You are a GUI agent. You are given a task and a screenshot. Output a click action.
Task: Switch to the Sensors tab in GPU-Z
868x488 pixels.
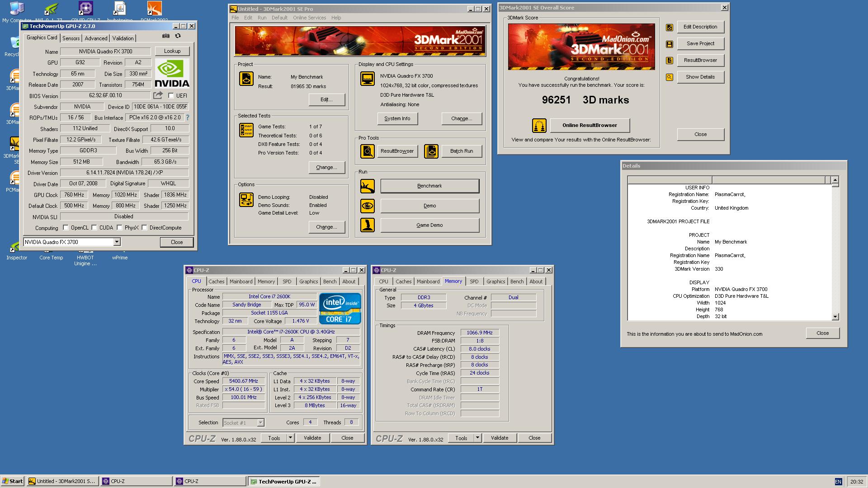(x=71, y=38)
